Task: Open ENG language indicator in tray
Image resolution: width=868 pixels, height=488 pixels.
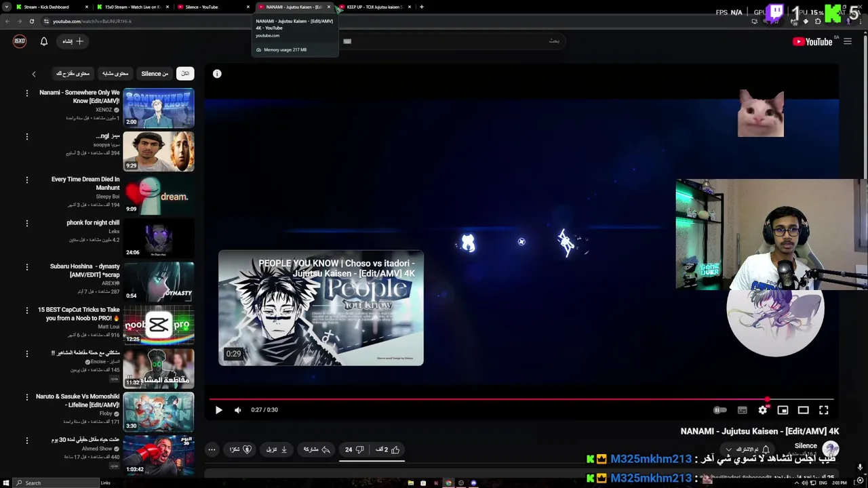Action: click(x=823, y=483)
